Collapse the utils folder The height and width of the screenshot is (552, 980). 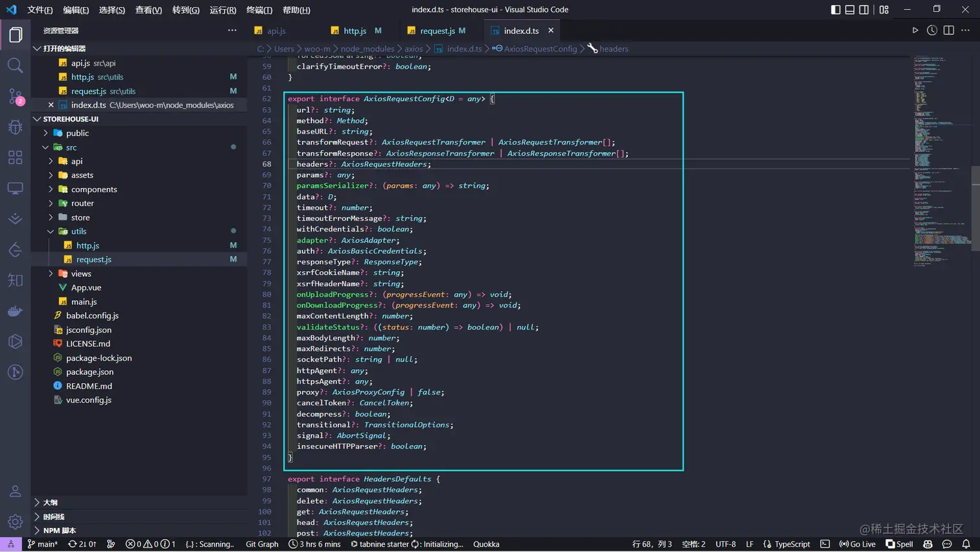78,232
